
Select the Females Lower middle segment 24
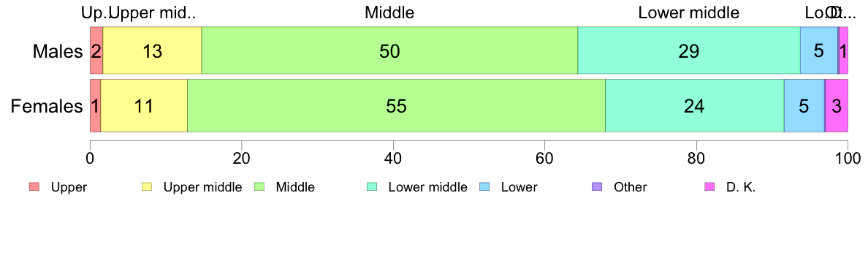pyautogui.click(x=695, y=106)
